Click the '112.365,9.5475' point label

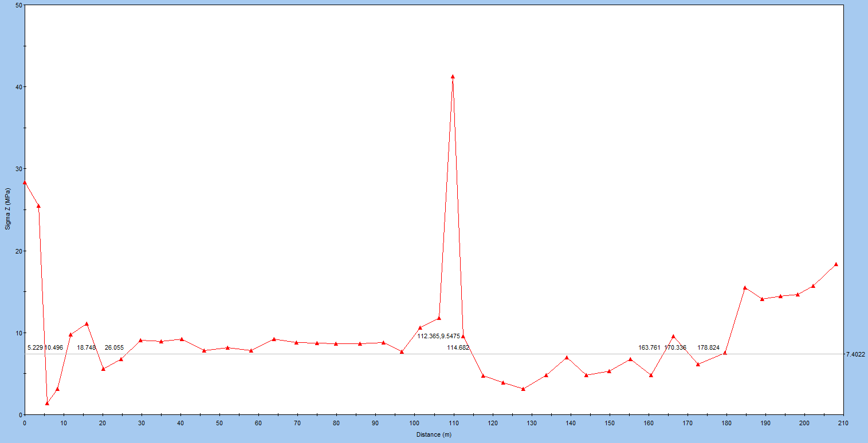[438, 336]
